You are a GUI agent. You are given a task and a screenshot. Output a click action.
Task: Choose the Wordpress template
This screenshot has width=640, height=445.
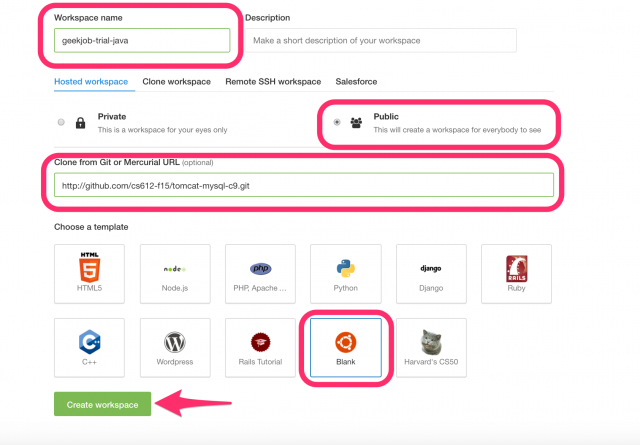tap(175, 348)
